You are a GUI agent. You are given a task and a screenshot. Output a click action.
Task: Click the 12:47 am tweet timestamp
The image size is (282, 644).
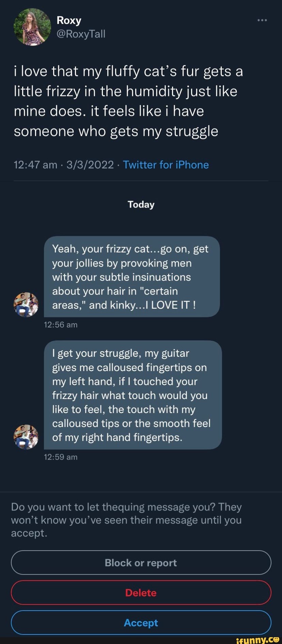click(35, 165)
